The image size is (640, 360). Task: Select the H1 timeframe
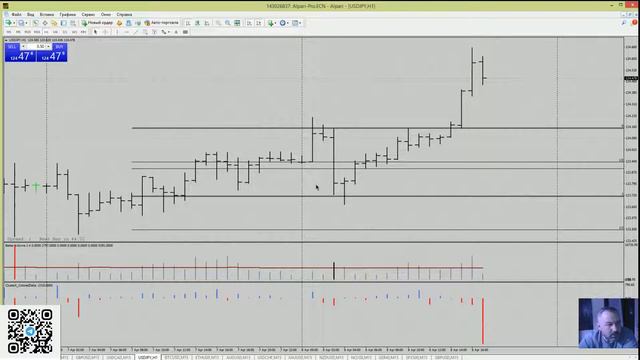click(46, 32)
